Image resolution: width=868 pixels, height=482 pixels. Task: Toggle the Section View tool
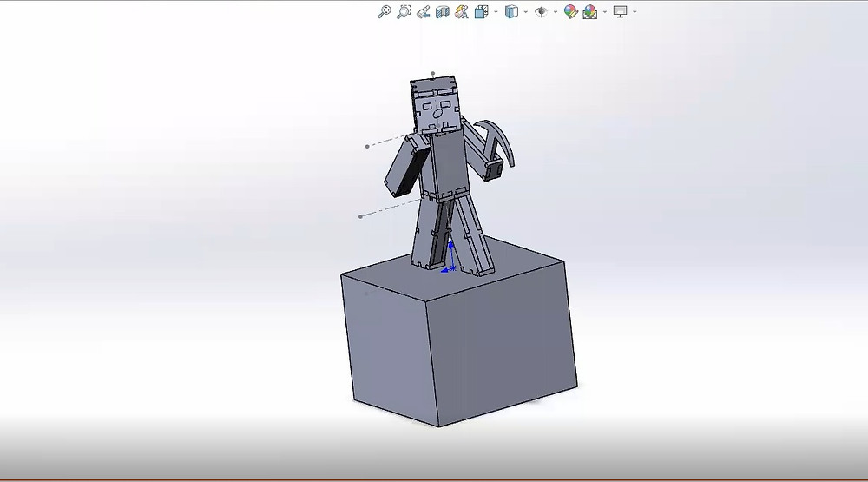point(443,11)
